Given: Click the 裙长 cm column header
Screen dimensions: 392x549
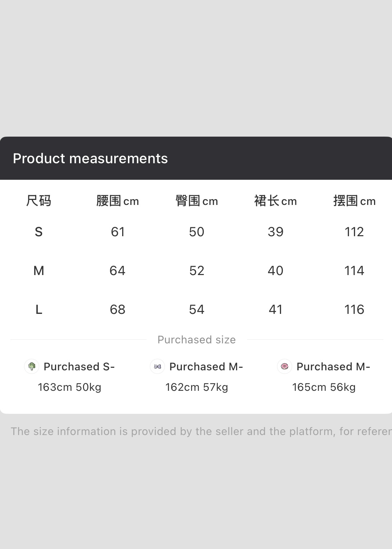Looking at the screenshot, I should click(x=276, y=201).
